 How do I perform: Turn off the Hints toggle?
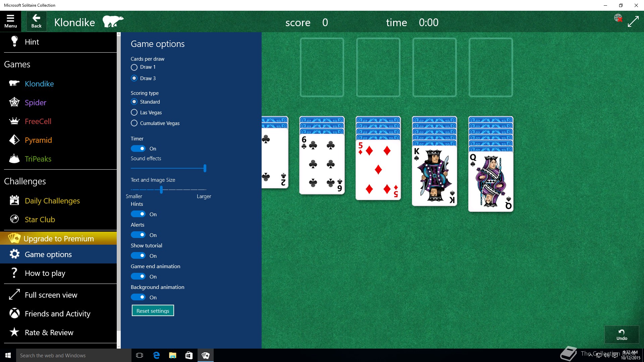138,214
